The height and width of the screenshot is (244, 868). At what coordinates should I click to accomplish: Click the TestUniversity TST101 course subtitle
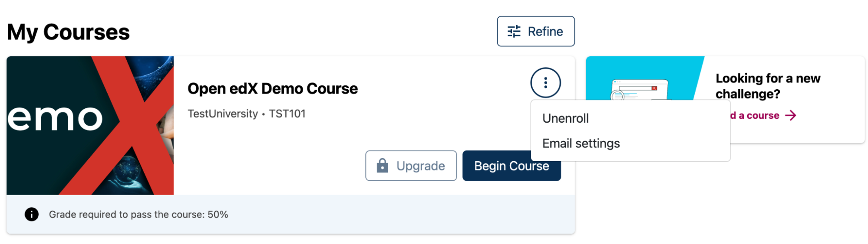click(247, 114)
